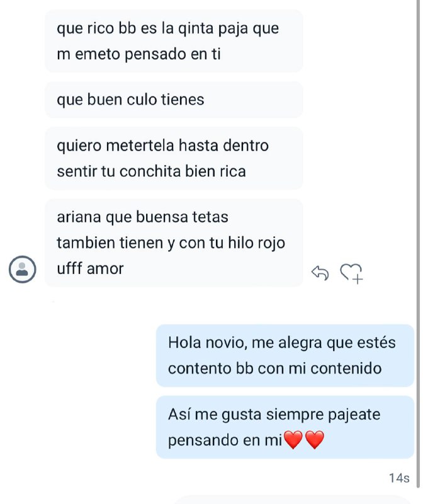Click the "ufff amor" text line
423x504 pixels.
tap(90, 268)
